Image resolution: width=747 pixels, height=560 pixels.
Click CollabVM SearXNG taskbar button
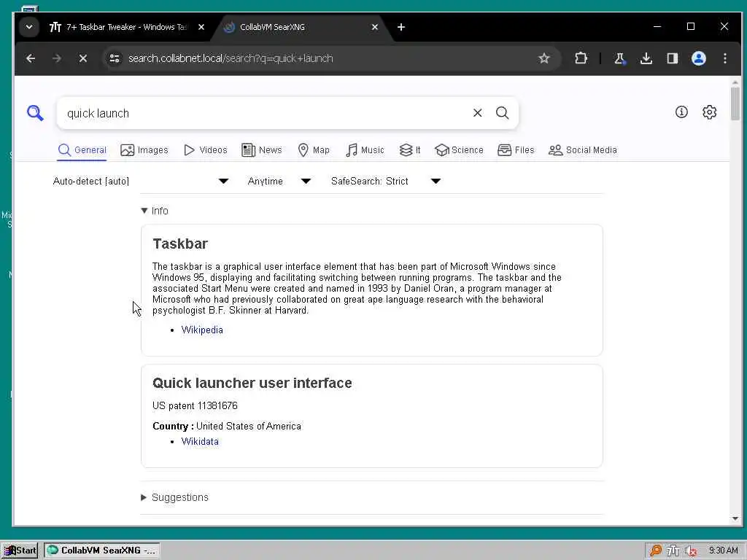coord(102,550)
